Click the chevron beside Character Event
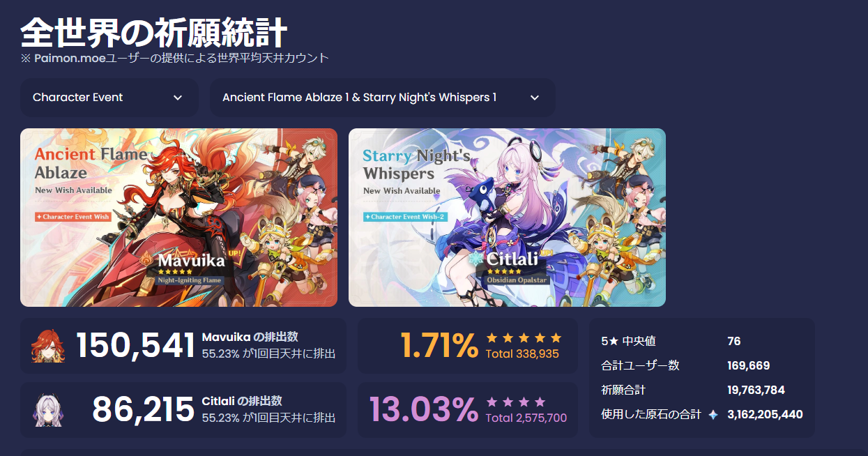This screenshot has width=868, height=456. pyautogui.click(x=178, y=98)
